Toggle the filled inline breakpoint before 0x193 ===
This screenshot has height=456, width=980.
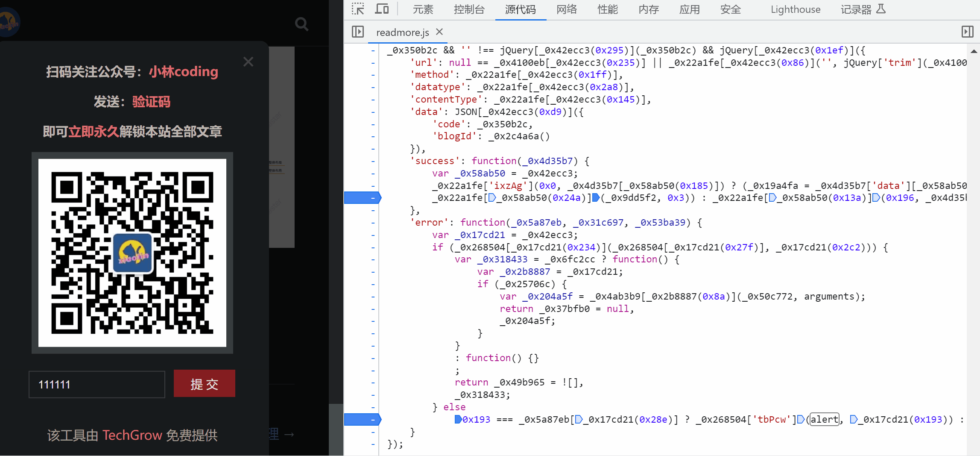[x=458, y=419]
